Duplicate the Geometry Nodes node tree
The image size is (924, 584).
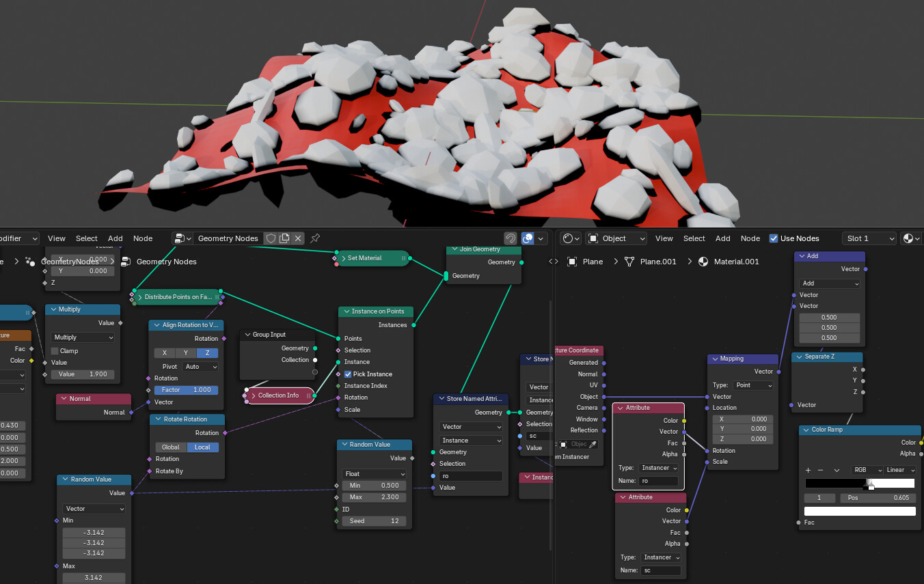click(x=284, y=238)
